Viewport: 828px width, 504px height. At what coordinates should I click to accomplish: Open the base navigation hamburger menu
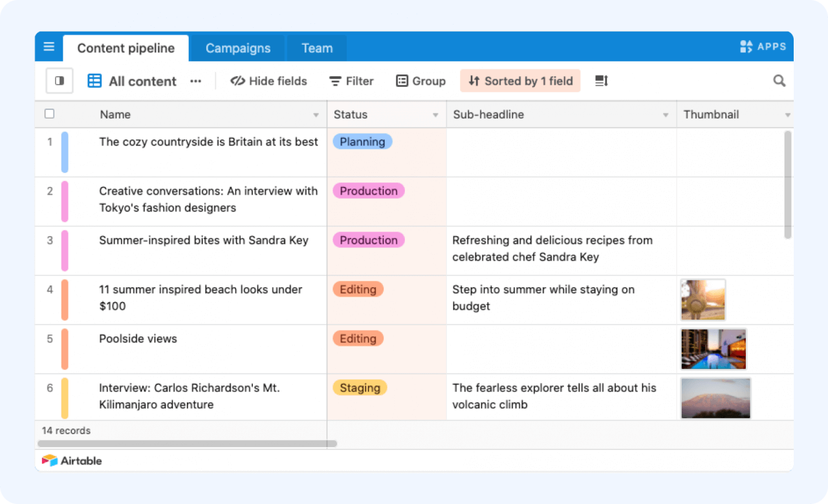click(x=49, y=47)
